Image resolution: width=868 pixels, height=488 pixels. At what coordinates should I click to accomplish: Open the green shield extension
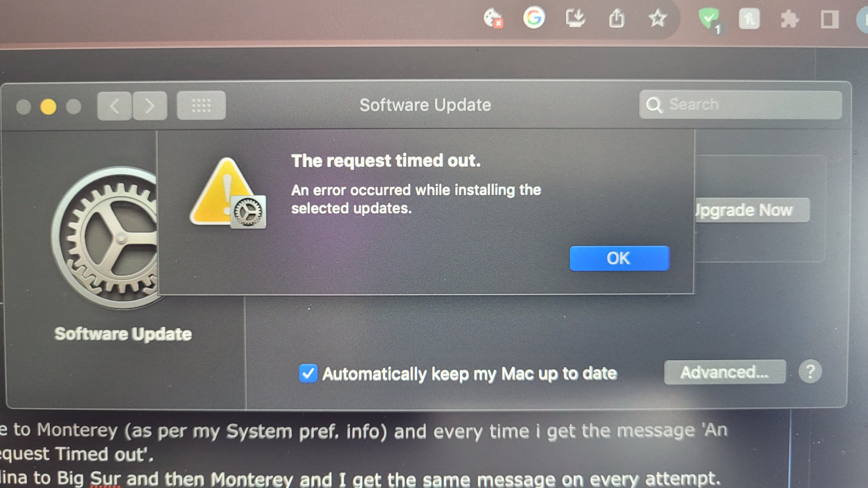coord(709,19)
